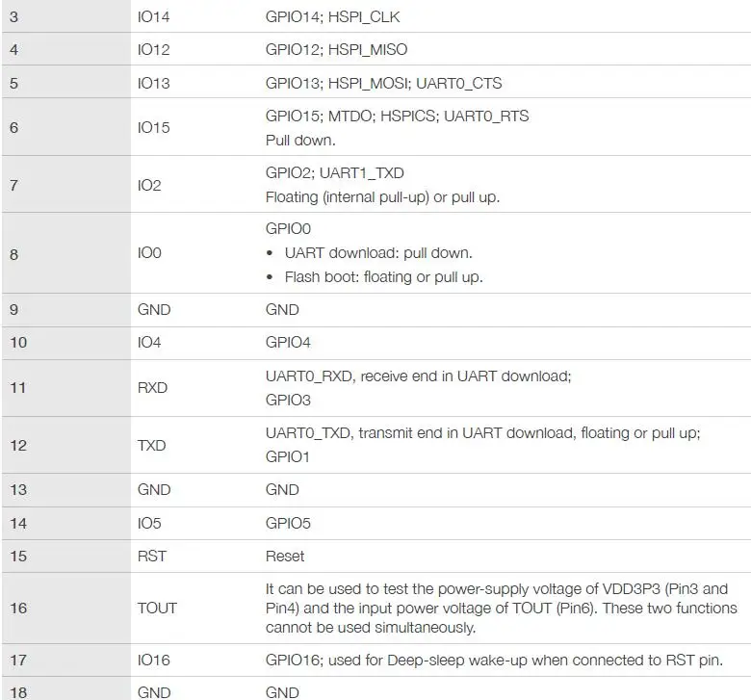The image size is (751, 700).
Task: Click GPIO2; UART1_TXD function text
Action: (334, 172)
